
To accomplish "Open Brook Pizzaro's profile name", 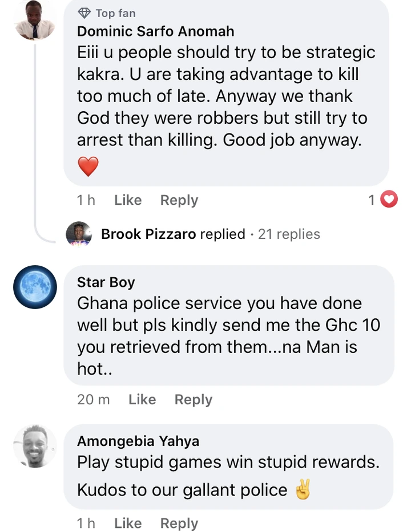I will [x=148, y=234].
